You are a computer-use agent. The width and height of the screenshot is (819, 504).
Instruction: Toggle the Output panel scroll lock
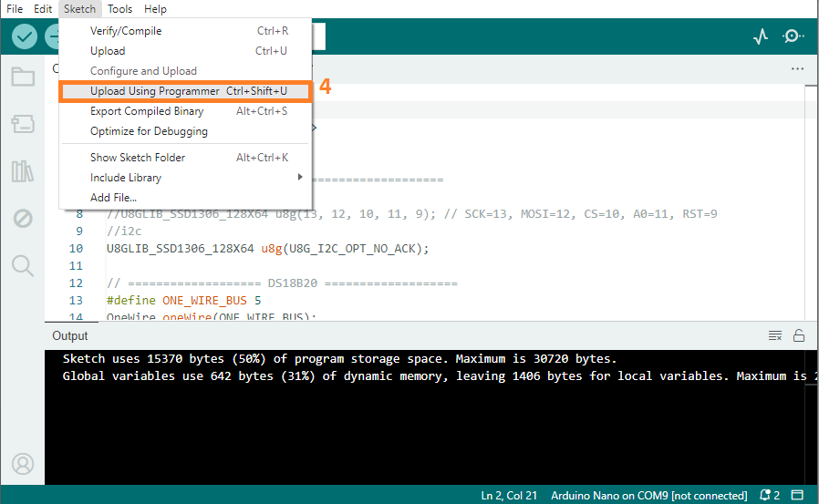[799, 335]
